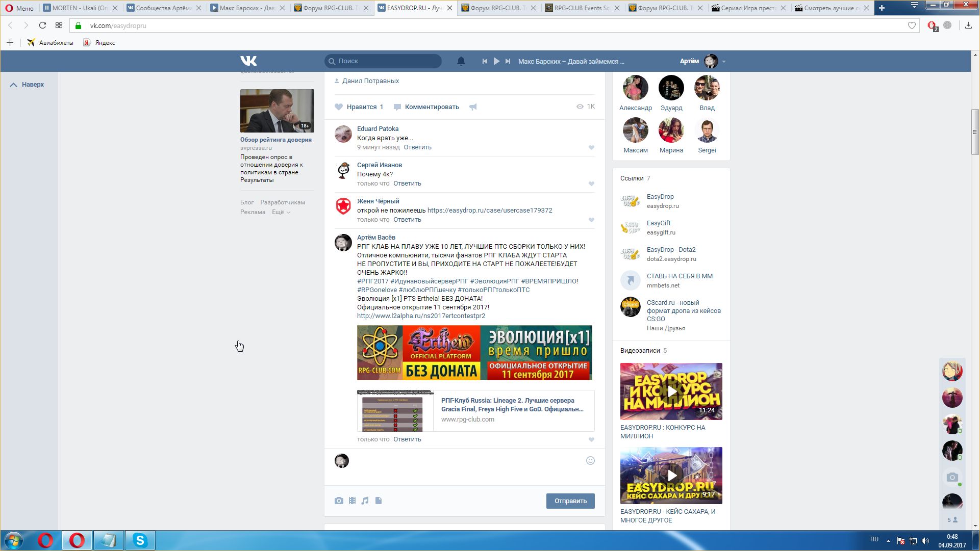Viewport: 980px width, 551px height.
Task: Open the easydrop.ru usercase179372 link
Action: click(490, 211)
